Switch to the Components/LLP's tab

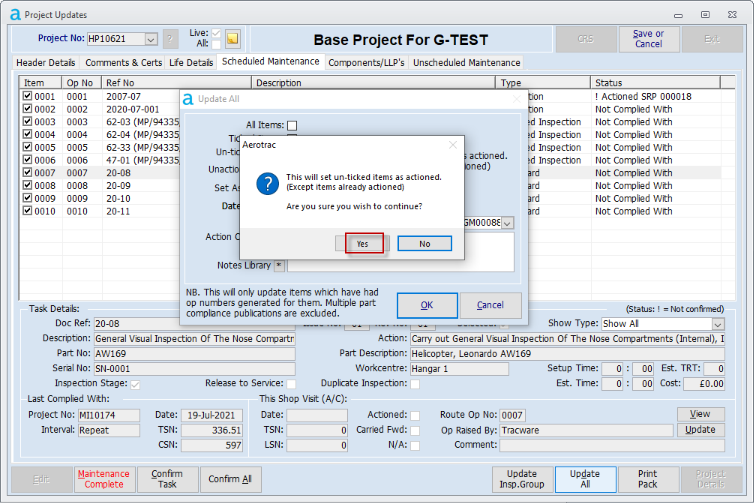click(366, 63)
